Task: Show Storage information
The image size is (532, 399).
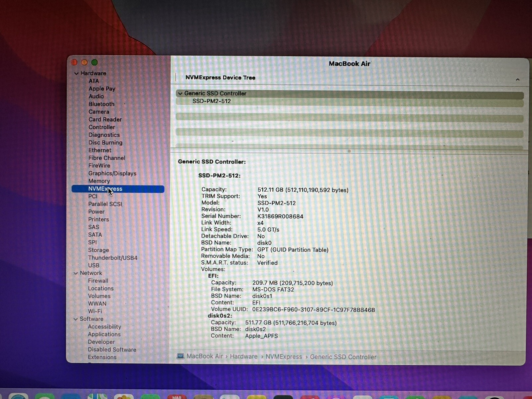Action: coord(98,250)
